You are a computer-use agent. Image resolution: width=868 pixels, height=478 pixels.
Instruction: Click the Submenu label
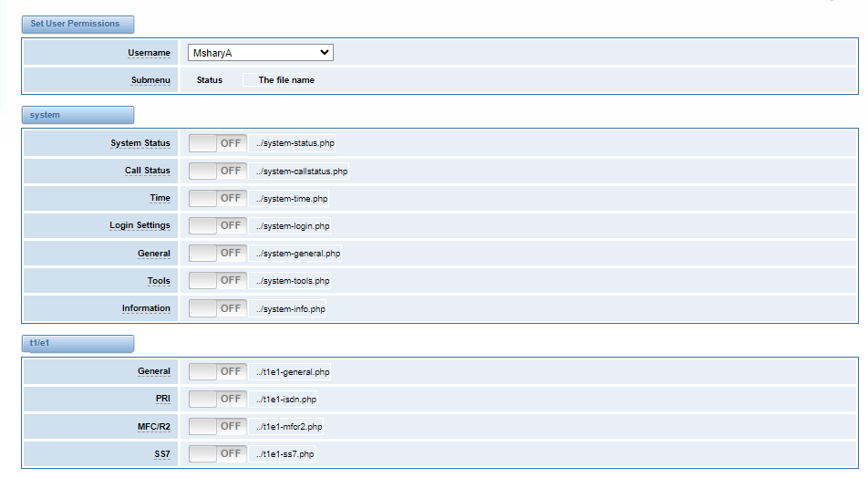coord(150,79)
